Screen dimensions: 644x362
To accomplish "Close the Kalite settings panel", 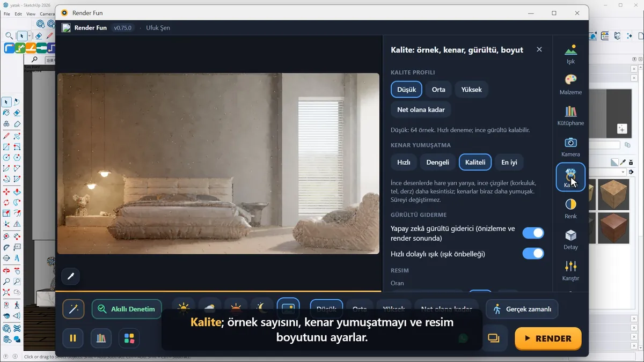I will pyautogui.click(x=539, y=49).
